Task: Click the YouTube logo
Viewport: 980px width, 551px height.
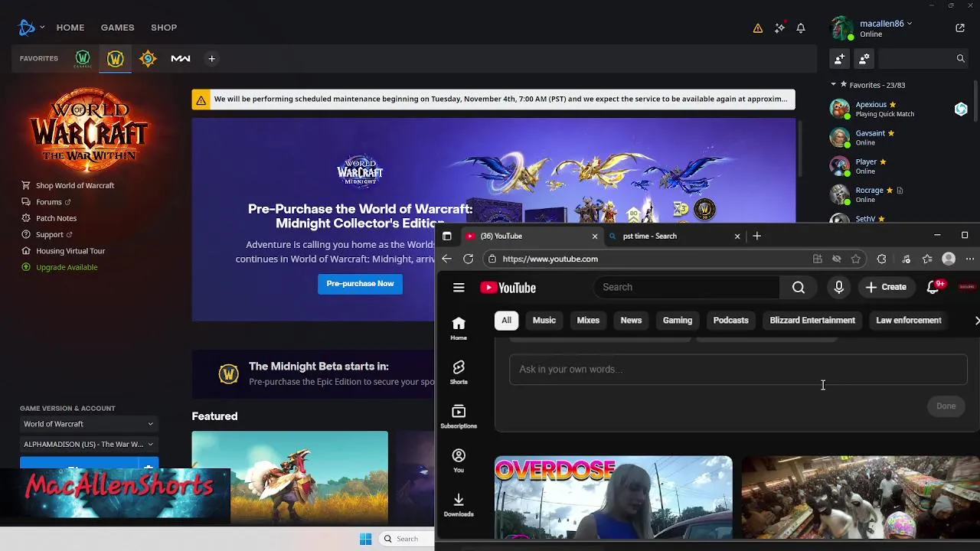Action: (508, 288)
